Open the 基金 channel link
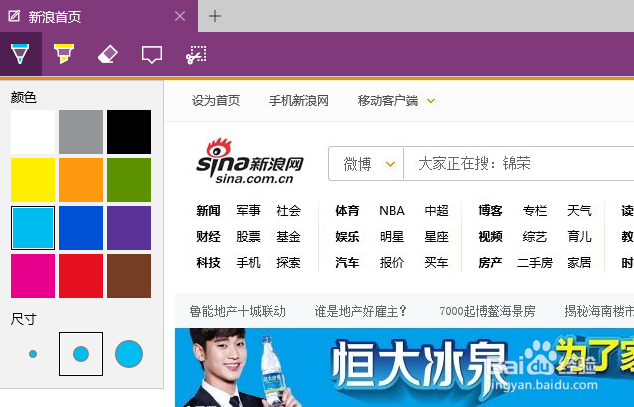The width and height of the screenshot is (634, 407). [x=288, y=236]
